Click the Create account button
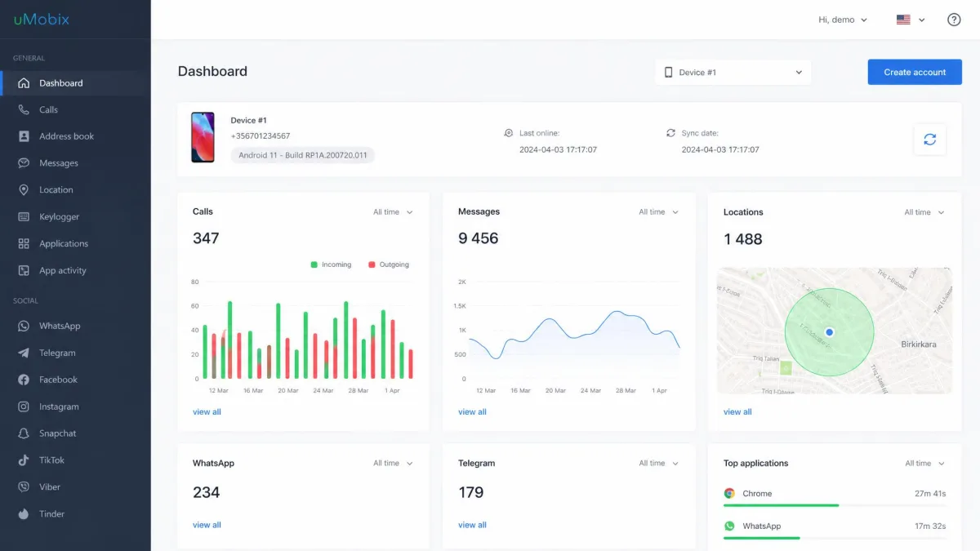980x551 pixels. pos(915,72)
